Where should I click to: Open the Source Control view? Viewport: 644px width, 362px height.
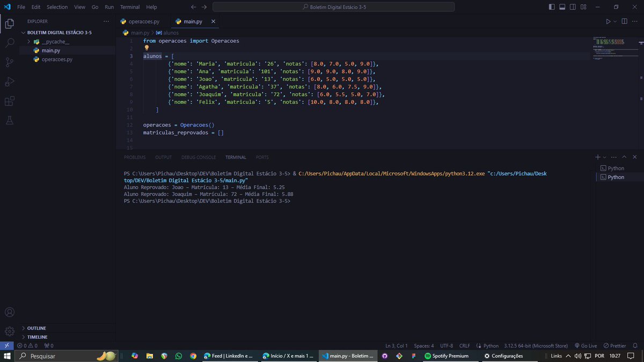(9, 62)
